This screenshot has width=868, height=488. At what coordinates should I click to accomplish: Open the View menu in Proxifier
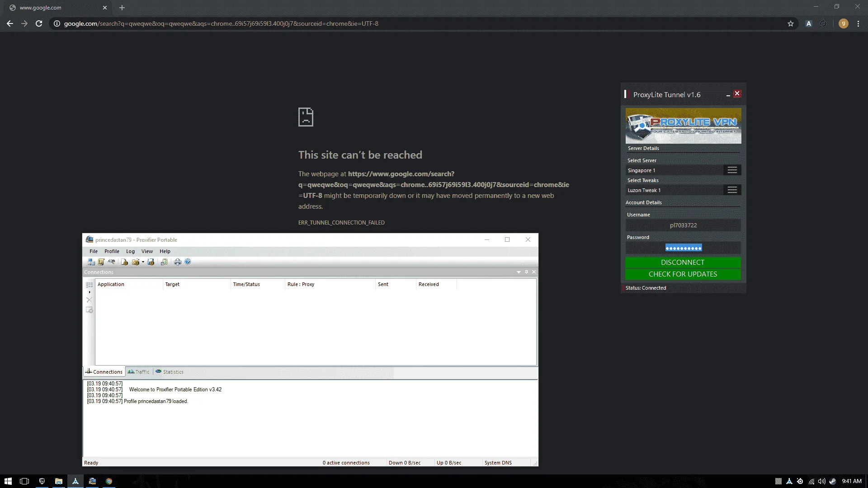tap(147, 251)
